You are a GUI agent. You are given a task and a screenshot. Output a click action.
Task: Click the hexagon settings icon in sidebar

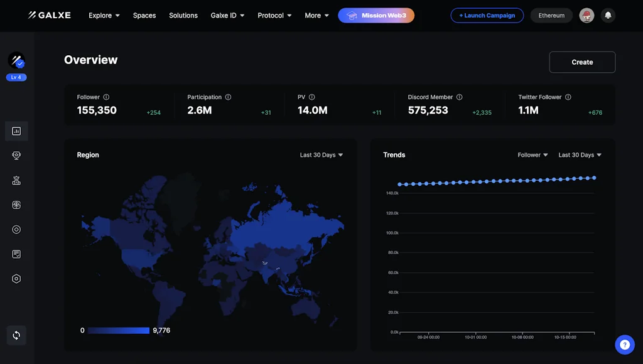coord(16,279)
